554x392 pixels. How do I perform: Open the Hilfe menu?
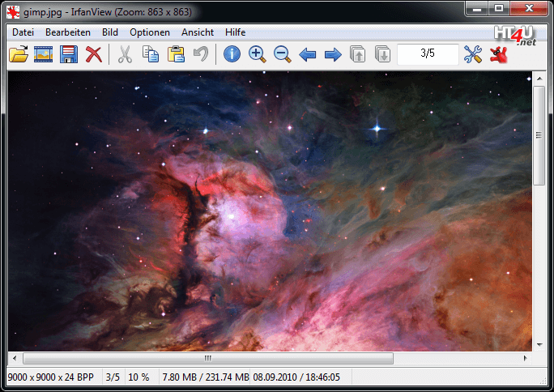click(236, 32)
